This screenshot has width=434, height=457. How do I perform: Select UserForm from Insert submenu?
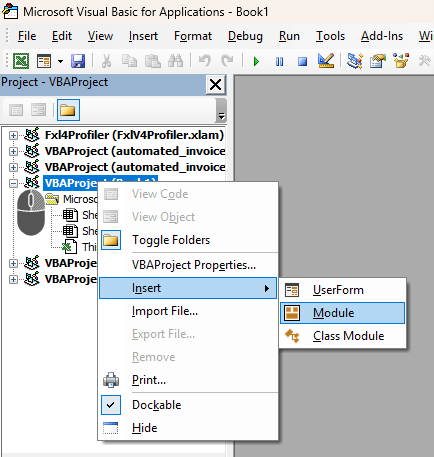[x=342, y=290]
